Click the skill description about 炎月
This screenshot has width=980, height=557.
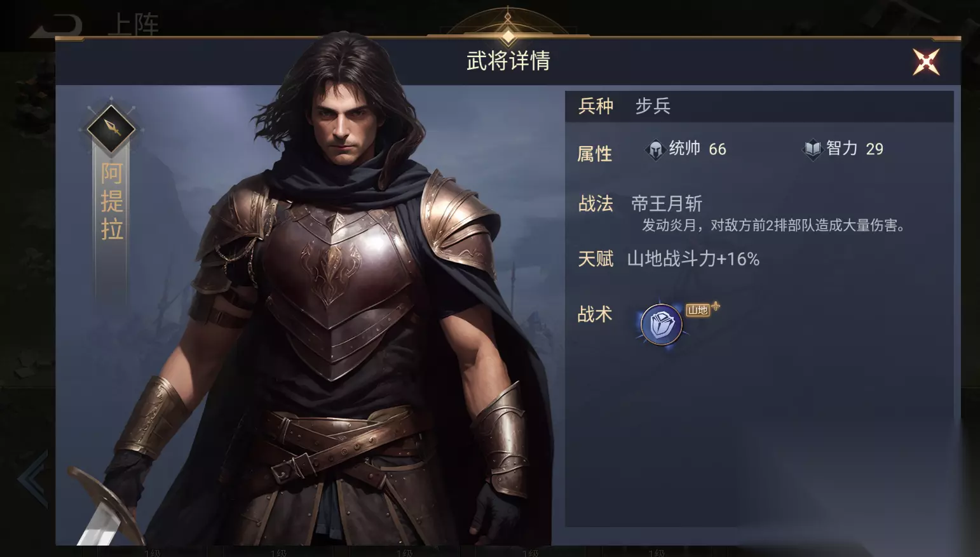pyautogui.click(x=774, y=225)
